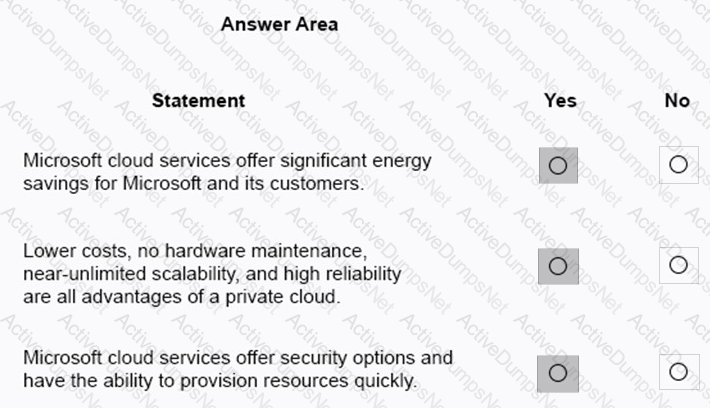This screenshot has height=408, width=710.
Task: Choose No for private cloud advantages statement
Action: click(678, 265)
